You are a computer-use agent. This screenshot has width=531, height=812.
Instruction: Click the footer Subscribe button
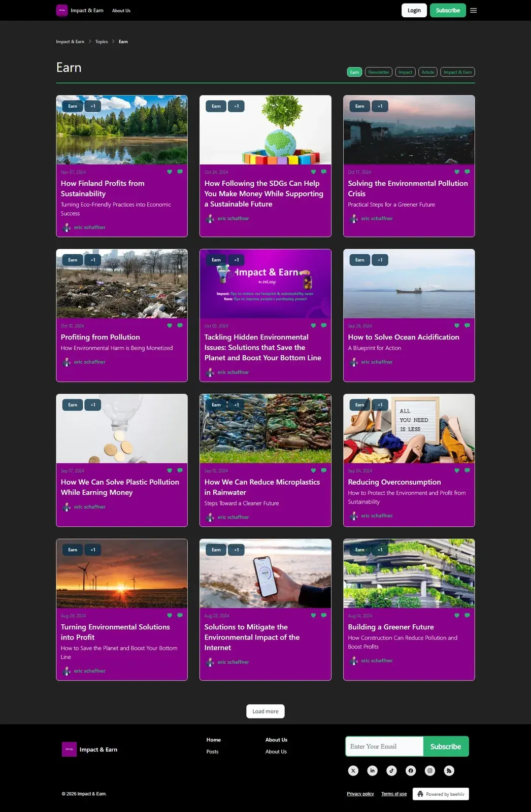446,747
